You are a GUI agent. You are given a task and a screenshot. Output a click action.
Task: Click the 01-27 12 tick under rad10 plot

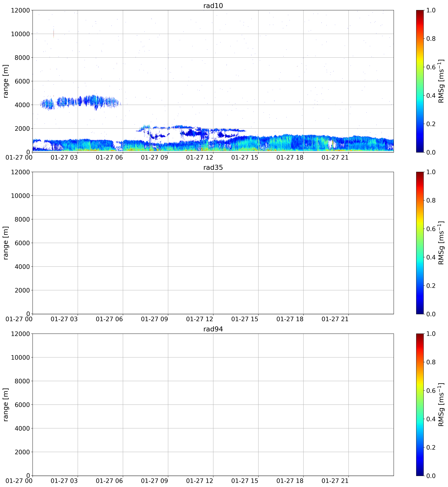click(200, 158)
